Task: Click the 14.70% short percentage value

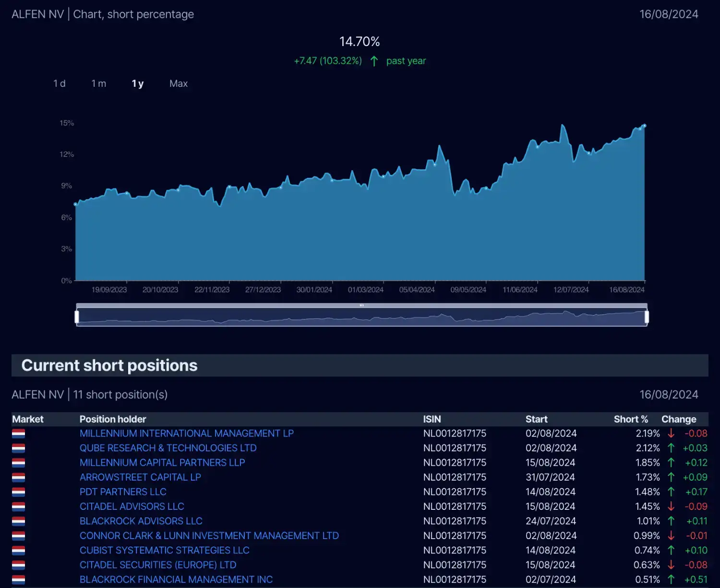Action: point(360,42)
